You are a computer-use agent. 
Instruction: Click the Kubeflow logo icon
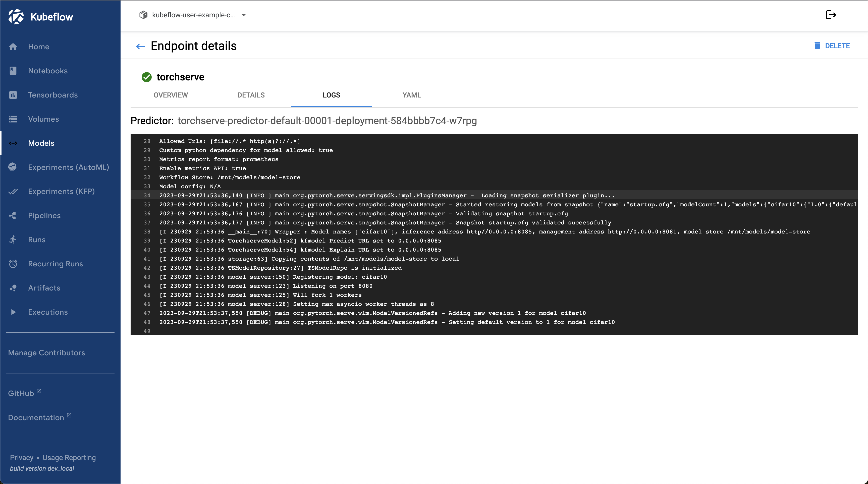pos(16,17)
